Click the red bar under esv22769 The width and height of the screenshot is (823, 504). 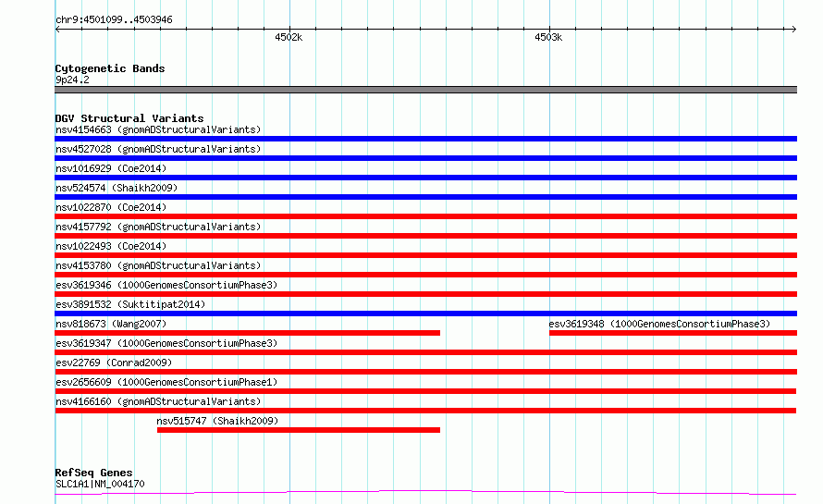[x=425, y=372]
